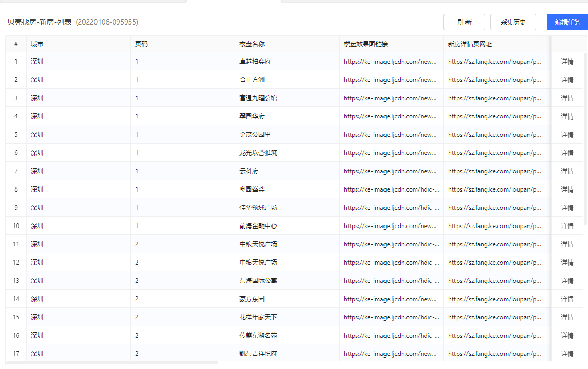Open 详情 for row 15 花样年家天下
The width and height of the screenshot is (588, 369).
click(567, 317)
